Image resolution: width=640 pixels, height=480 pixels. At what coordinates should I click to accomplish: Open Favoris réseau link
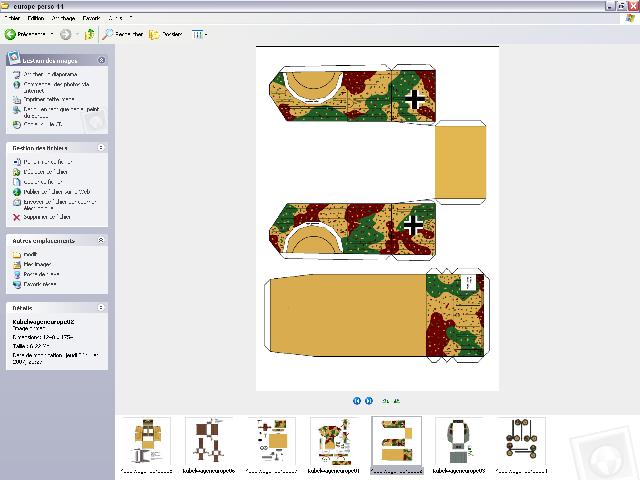coord(35,284)
